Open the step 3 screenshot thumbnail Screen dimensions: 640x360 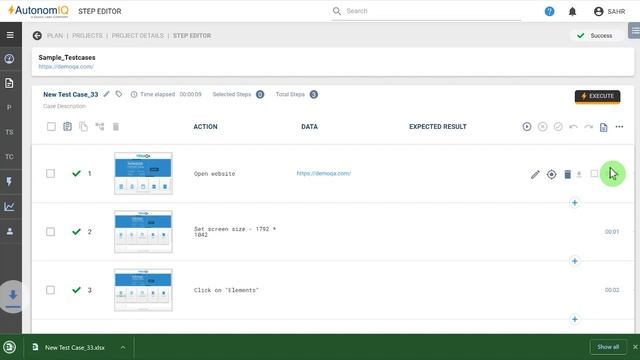143,290
